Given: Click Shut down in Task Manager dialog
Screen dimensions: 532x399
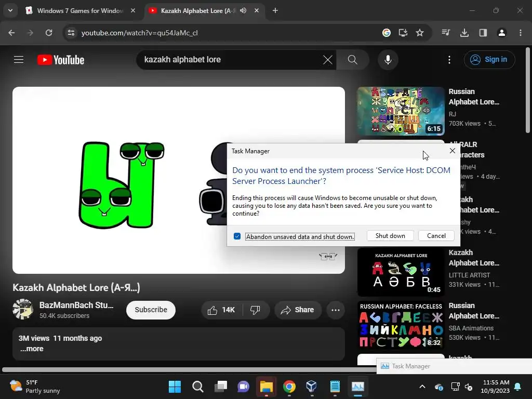Looking at the screenshot, I should [390, 236].
